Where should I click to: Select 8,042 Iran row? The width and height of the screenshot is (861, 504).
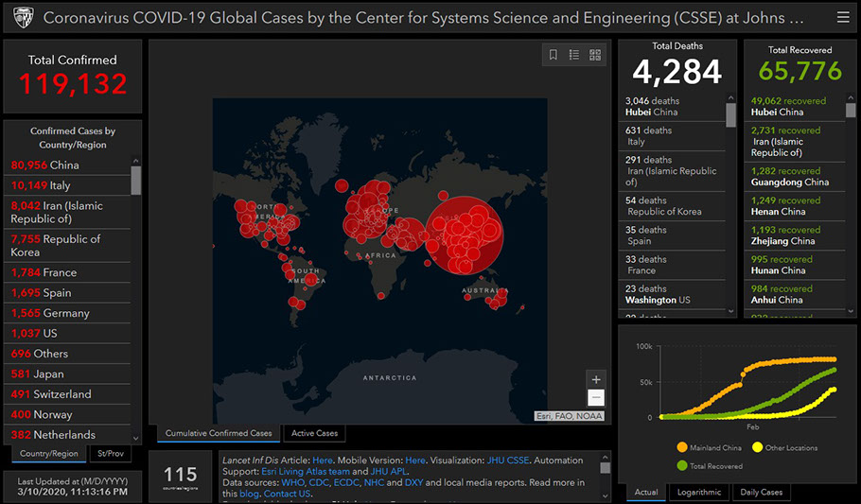click(x=67, y=212)
